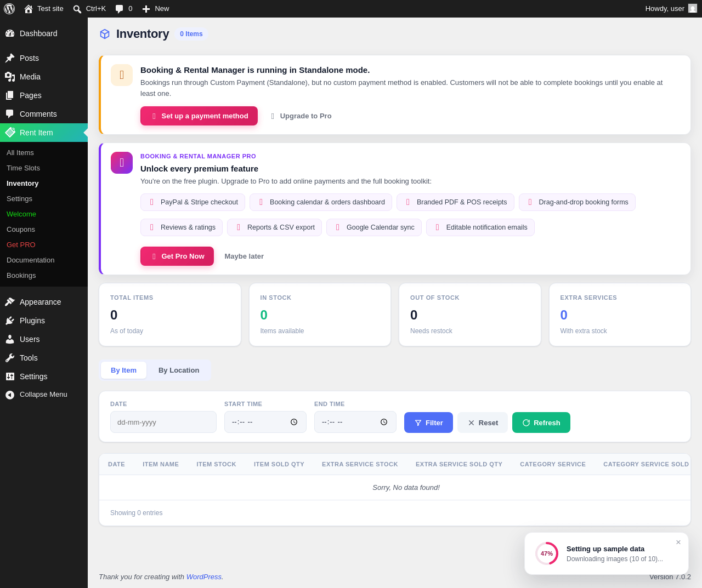The width and height of the screenshot is (702, 588).
Task: Click the Get Pro Now button
Action: tap(177, 256)
